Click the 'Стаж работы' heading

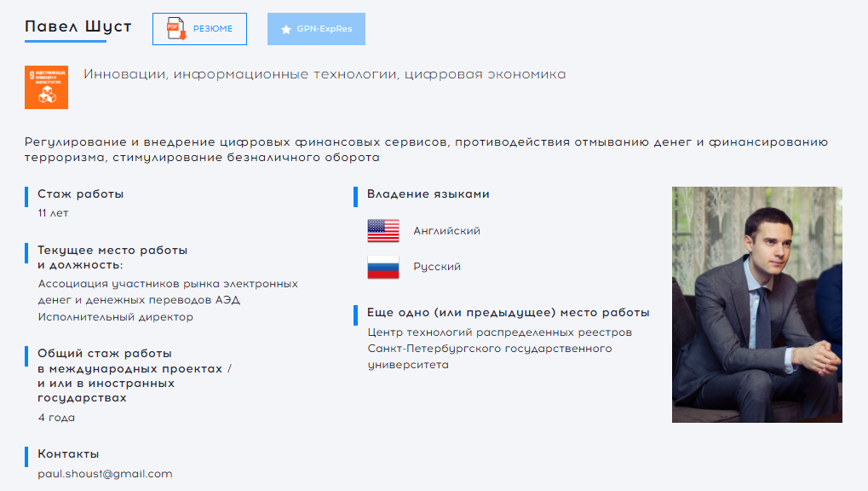point(81,194)
